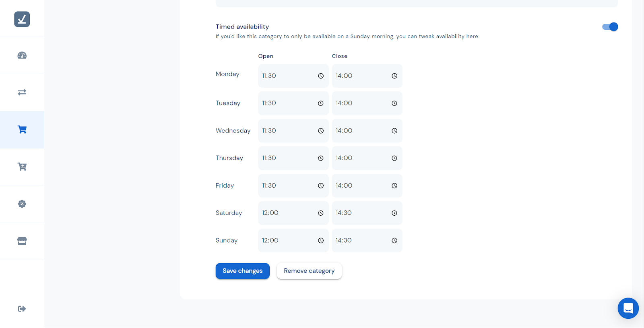Image resolution: width=644 pixels, height=328 pixels.
Task: Open the store front sidebar icon
Action: (22, 241)
